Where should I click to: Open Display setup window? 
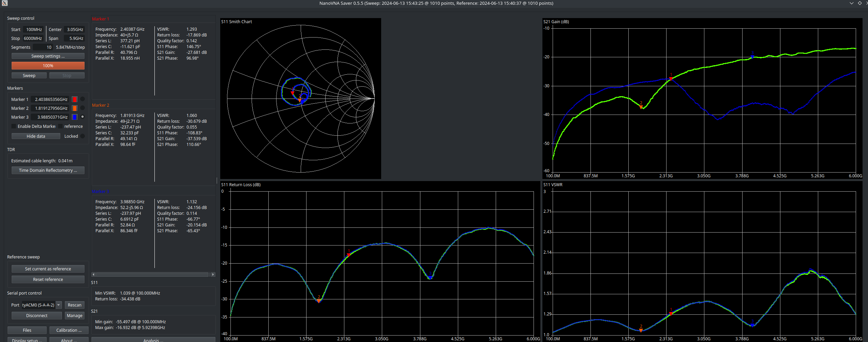click(x=27, y=340)
